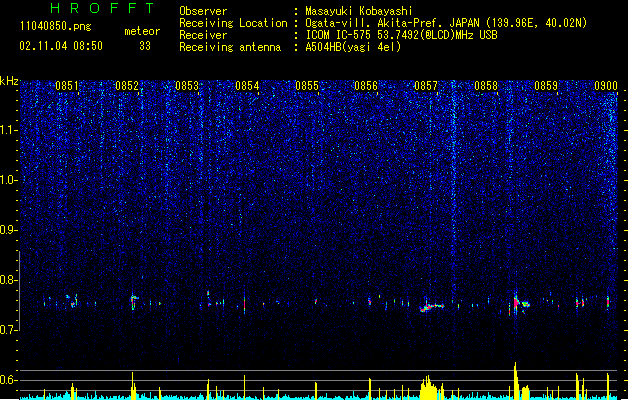This screenshot has height=400, width=629.
Task: Click the 0.8 kHz axis label
Action: point(9,280)
